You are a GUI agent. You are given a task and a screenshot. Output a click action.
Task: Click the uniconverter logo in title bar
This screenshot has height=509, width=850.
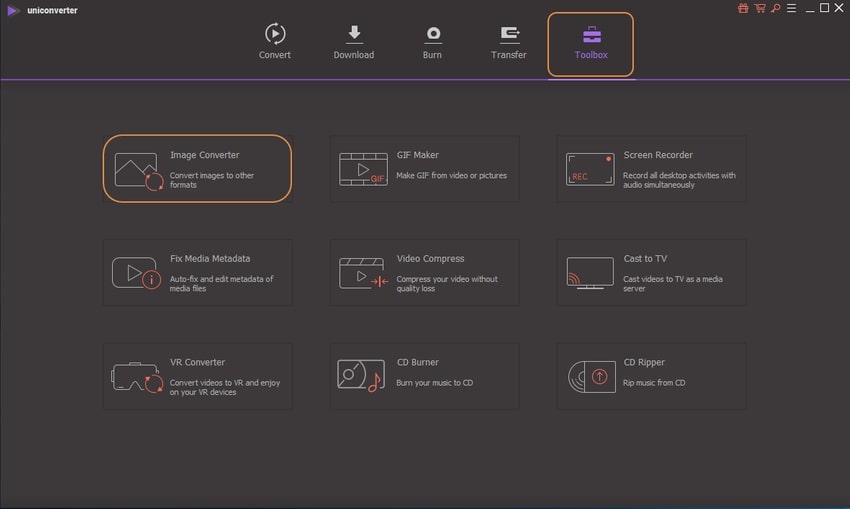click(x=13, y=10)
